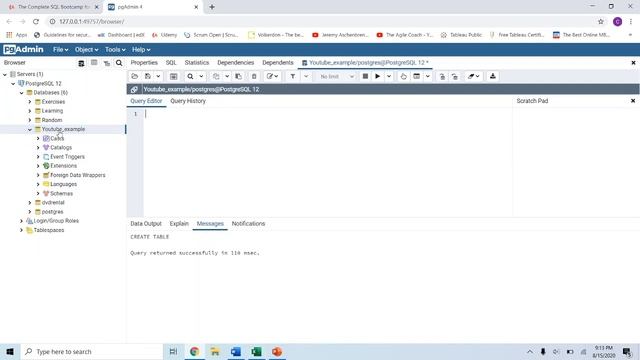Collapse the Servers (1) tree node

[5, 74]
